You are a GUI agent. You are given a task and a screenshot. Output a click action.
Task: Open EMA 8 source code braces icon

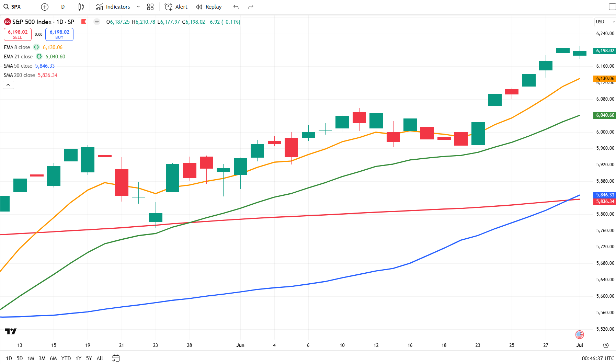[36, 47]
